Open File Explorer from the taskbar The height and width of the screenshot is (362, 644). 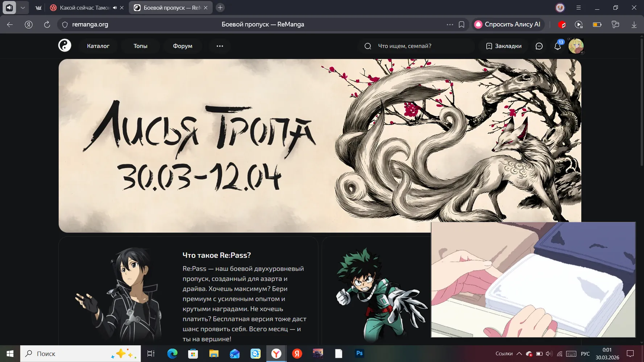point(214,354)
